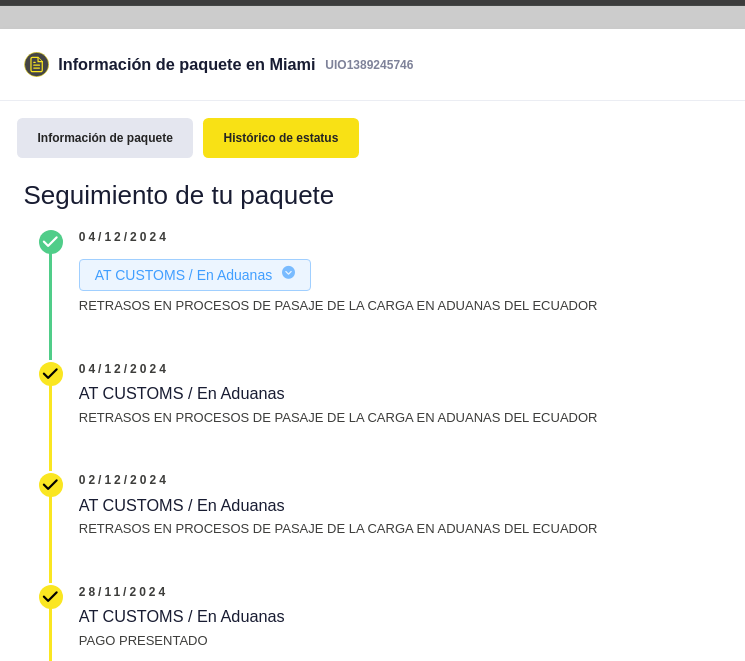The height and width of the screenshot is (661, 745).
Task: Click the blue chevron circle icon in status box
Action: 288,272
